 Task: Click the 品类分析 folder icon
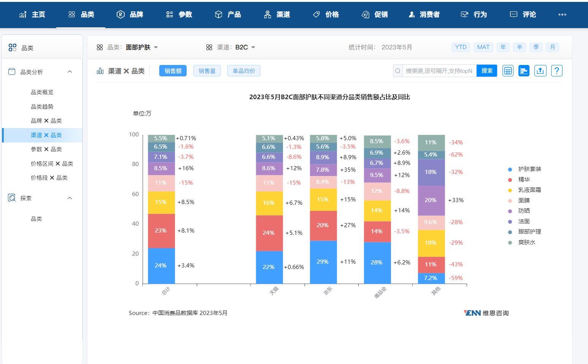pyautogui.click(x=12, y=71)
